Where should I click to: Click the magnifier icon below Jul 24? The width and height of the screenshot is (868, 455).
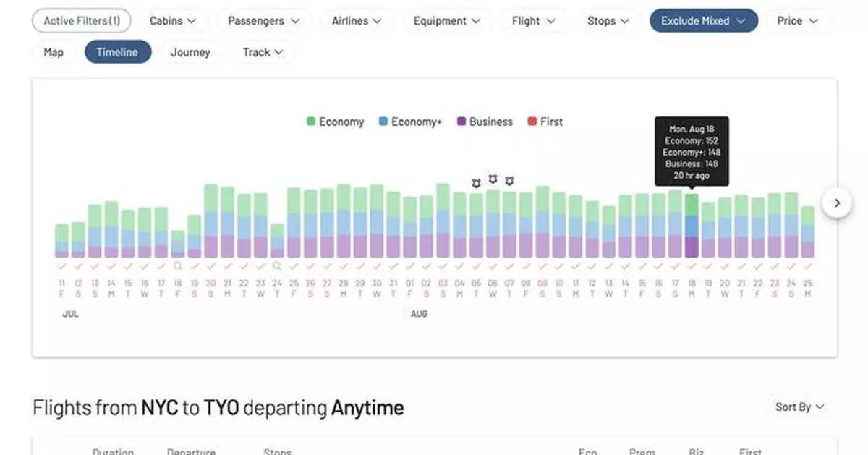tap(276, 266)
